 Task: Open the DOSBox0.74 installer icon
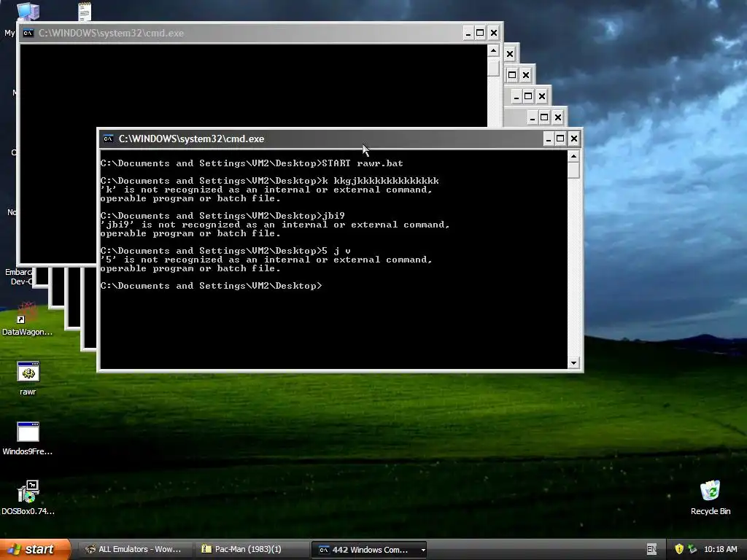pyautogui.click(x=28, y=492)
